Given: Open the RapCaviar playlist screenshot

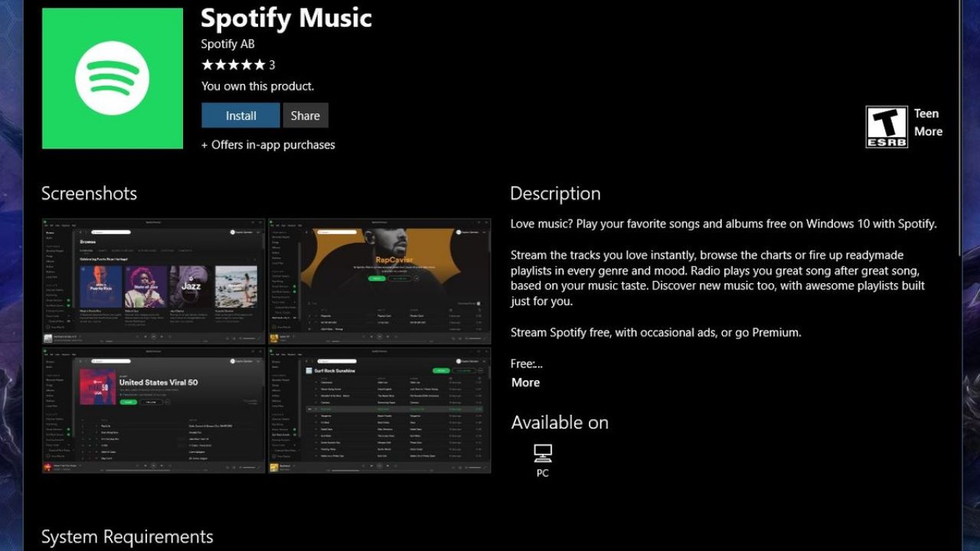Looking at the screenshot, I should pos(379,280).
